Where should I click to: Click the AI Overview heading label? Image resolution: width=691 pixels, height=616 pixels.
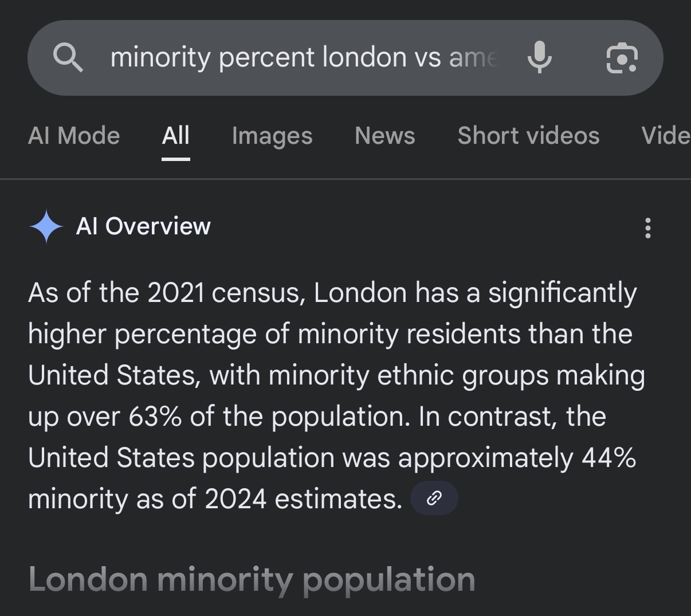click(143, 226)
